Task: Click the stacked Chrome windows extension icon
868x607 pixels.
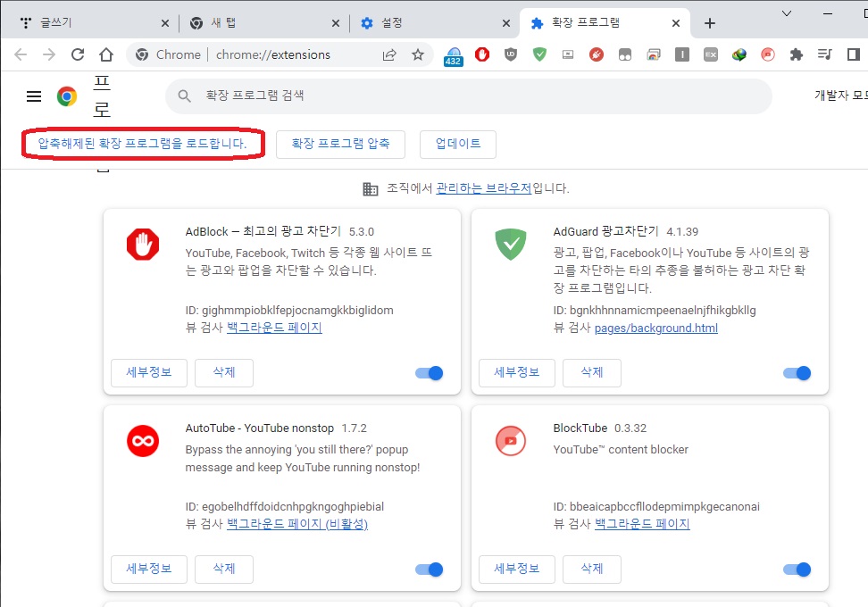Action: point(654,54)
